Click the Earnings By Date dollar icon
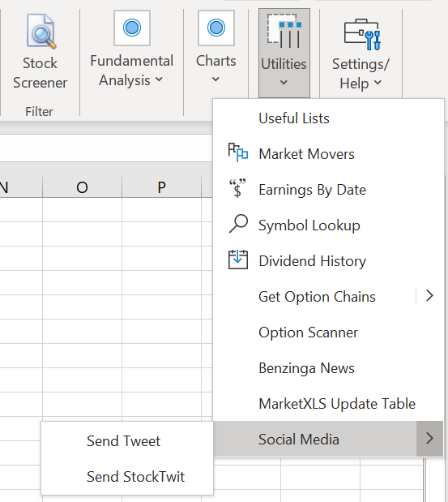Viewport: 448px width, 502px height. (x=237, y=188)
